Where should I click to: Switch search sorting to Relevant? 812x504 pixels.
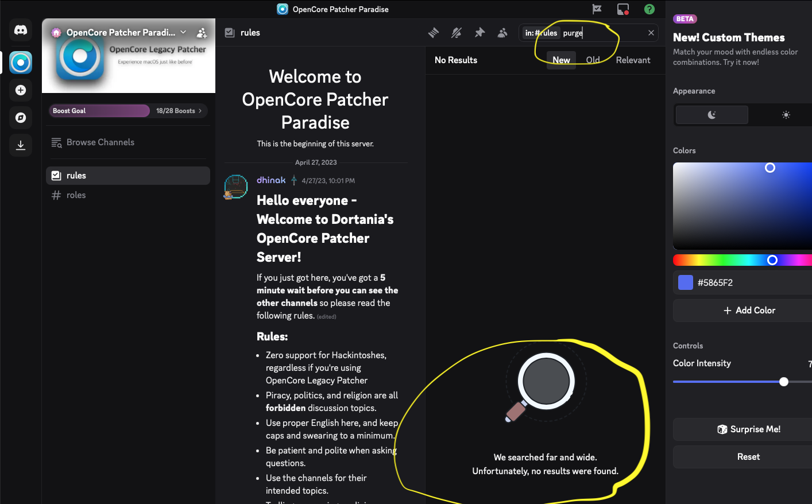633,60
